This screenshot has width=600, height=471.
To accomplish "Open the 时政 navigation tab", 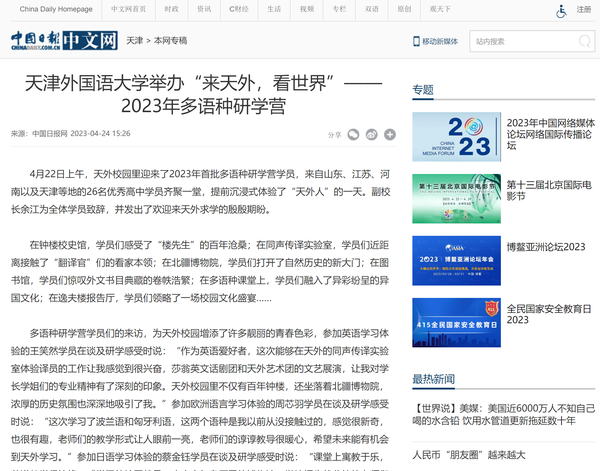I will coord(171,10).
